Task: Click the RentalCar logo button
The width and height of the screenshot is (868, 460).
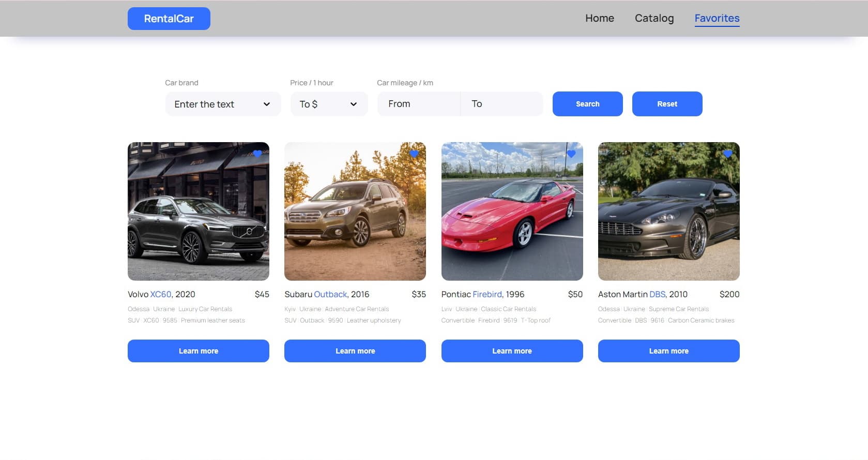Action: 169,19
